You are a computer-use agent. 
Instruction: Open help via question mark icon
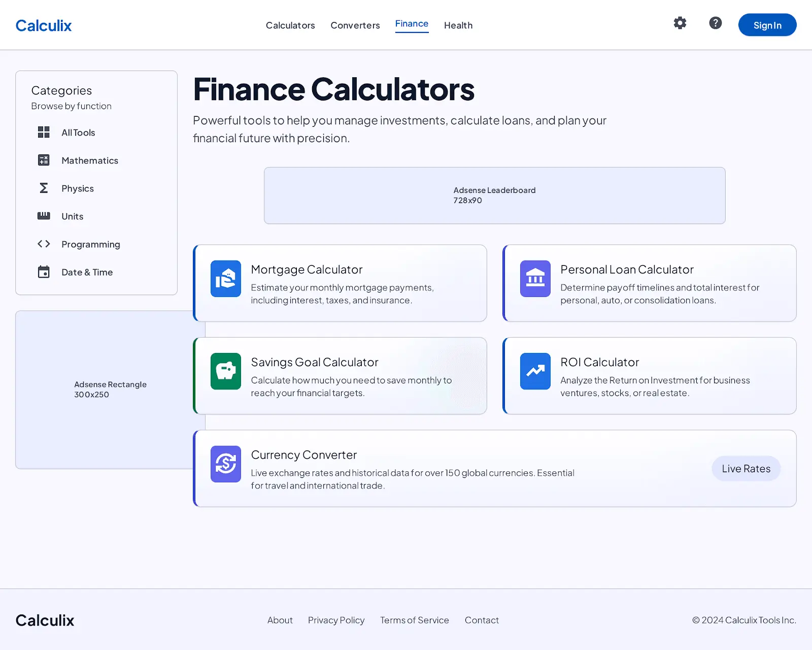click(x=716, y=23)
